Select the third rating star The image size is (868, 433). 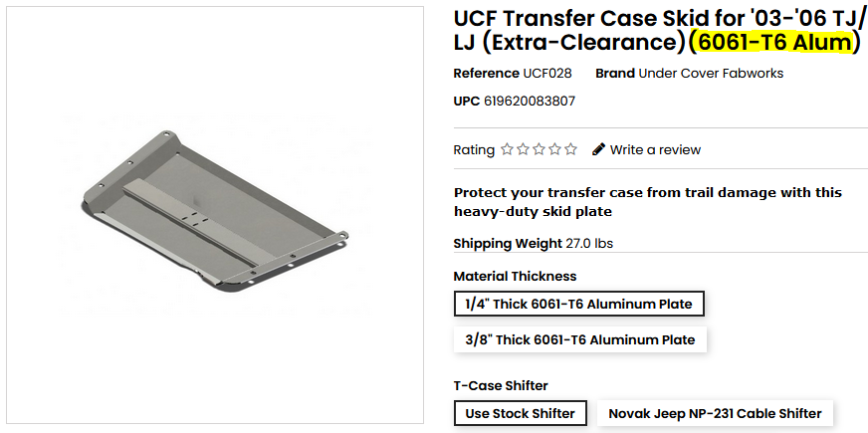tap(539, 150)
